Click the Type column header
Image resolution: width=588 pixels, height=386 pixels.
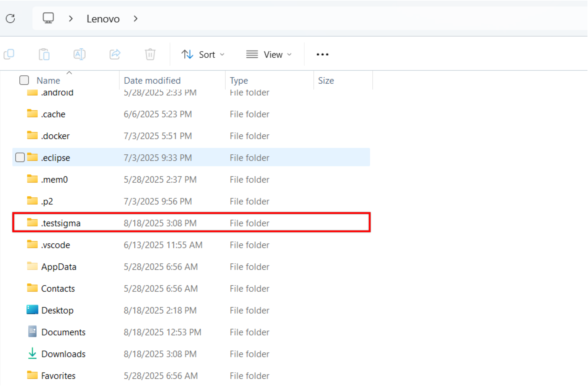[239, 80]
